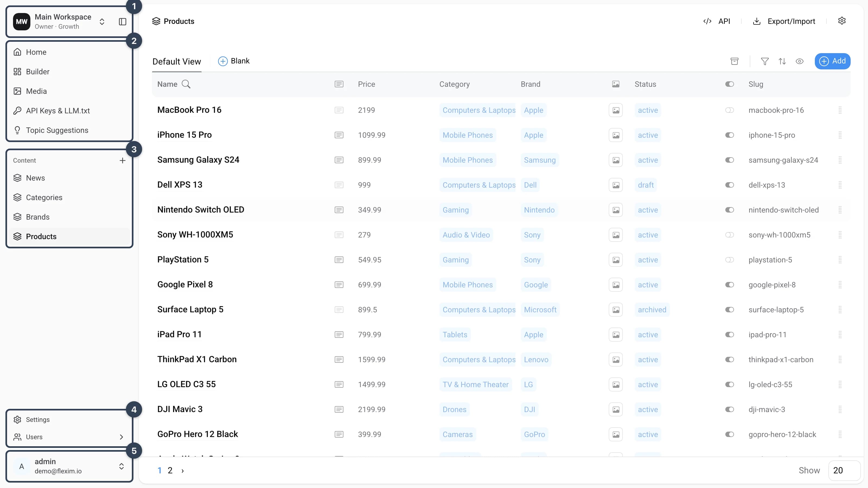Image resolution: width=868 pixels, height=488 pixels.
Task: Open Home in sidebar
Action: (69, 52)
